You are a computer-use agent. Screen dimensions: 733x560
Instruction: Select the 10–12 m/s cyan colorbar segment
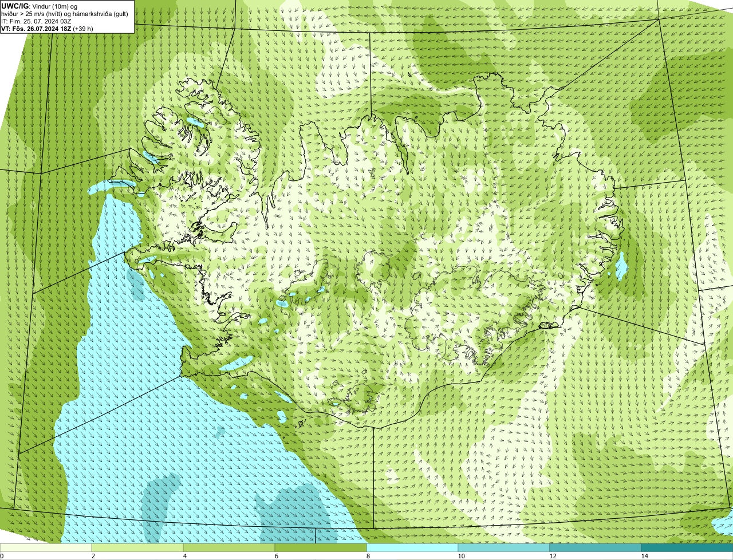click(x=504, y=548)
